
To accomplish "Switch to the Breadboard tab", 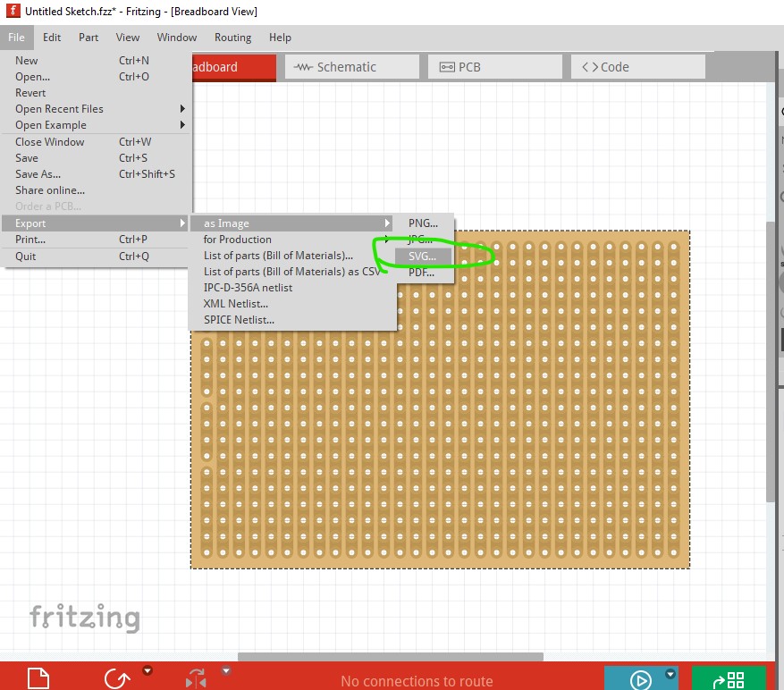I will pyautogui.click(x=234, y=67).
